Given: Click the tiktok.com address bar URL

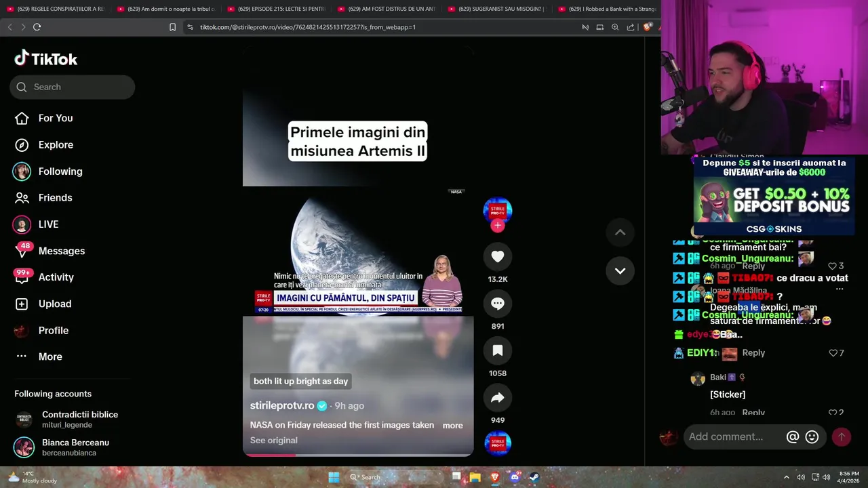Looking at the screenshot, I should (x=308, y=27).
